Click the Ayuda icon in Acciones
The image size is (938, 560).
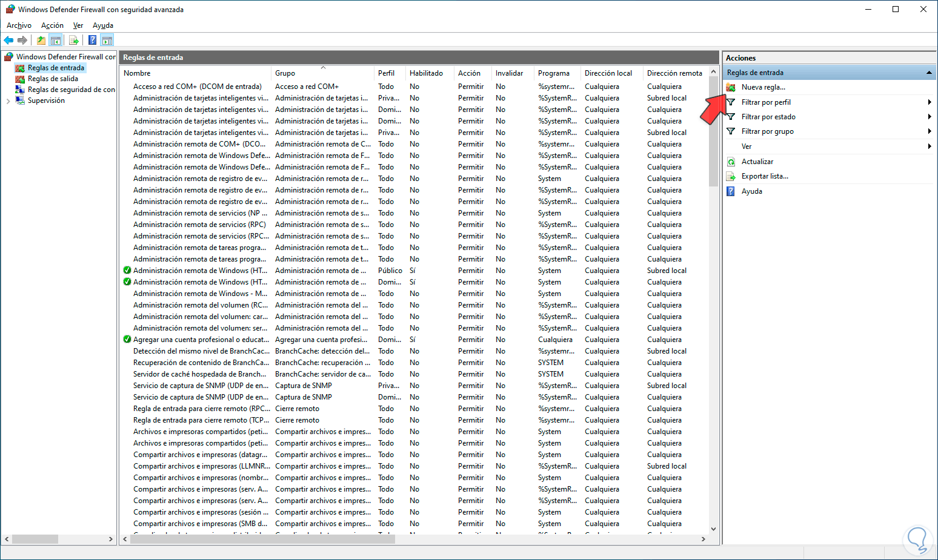point(731,191)
